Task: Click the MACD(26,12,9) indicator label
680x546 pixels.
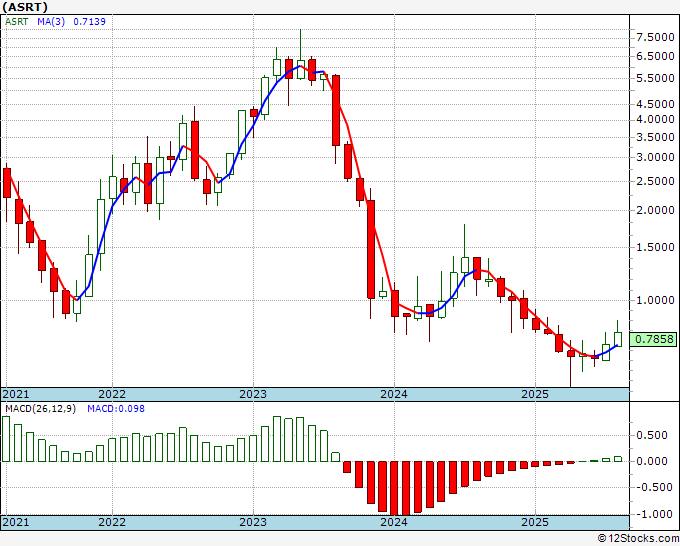Action: point(40,409)
